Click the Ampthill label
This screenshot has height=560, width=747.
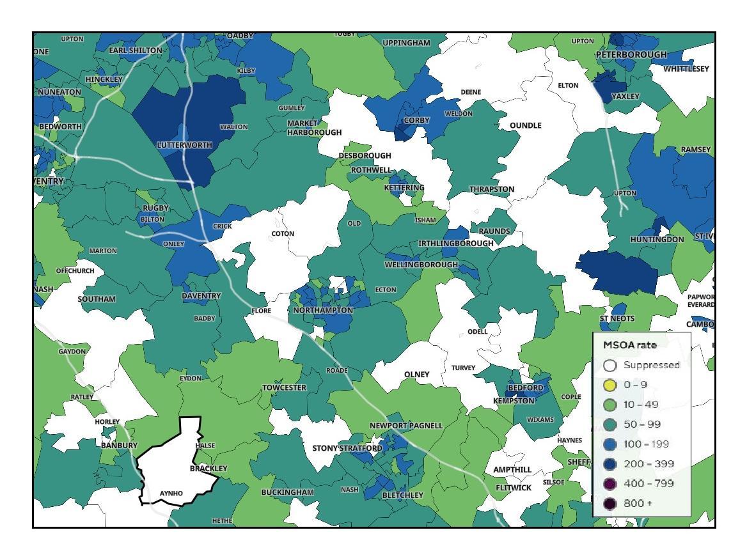(x=512, y=469)
